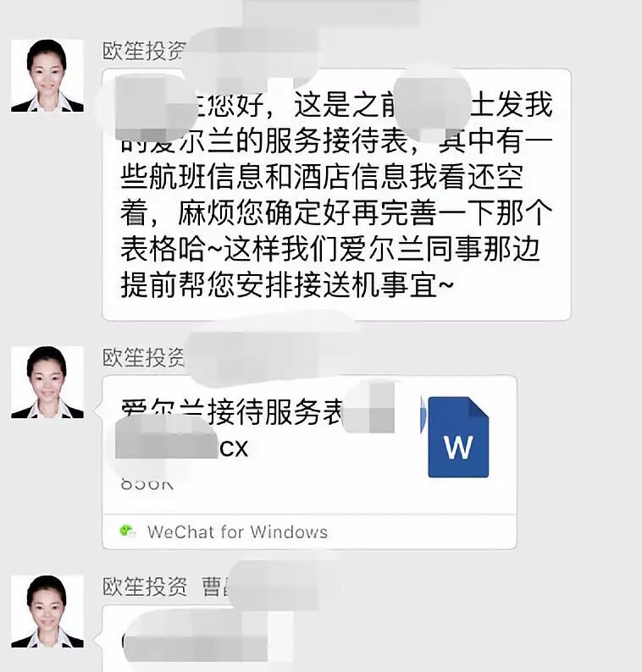Select the 欧笙投资 sender name above the file message

[x=144, y=357]
